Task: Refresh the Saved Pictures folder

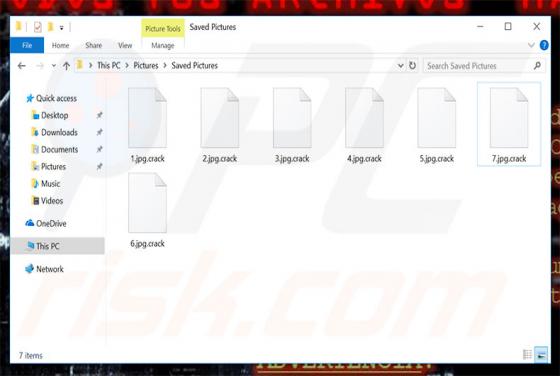Action: coord(412,66)
